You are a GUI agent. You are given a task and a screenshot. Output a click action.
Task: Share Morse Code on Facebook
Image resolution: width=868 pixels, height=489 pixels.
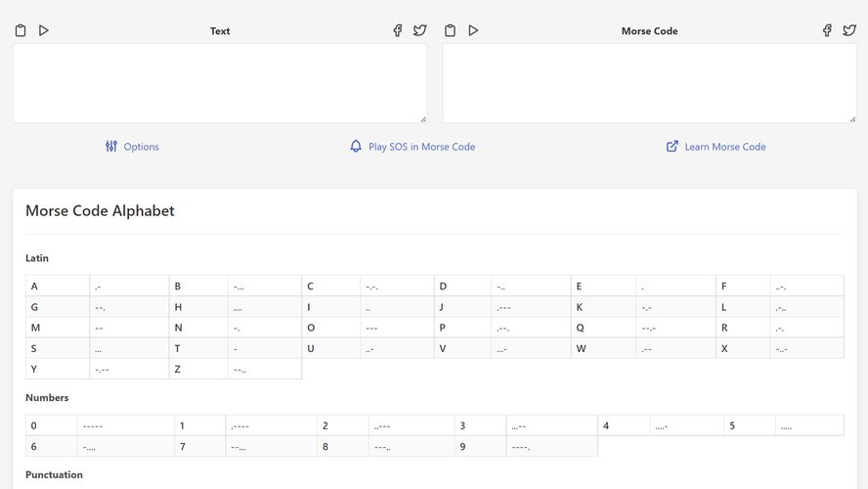(827, 30)
